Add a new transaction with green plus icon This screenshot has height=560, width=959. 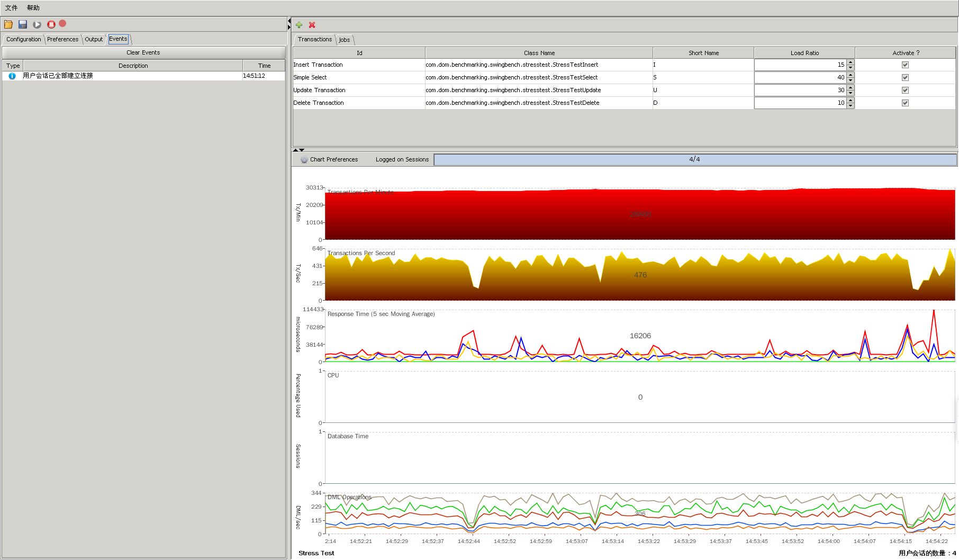click(x=299, y=25)
